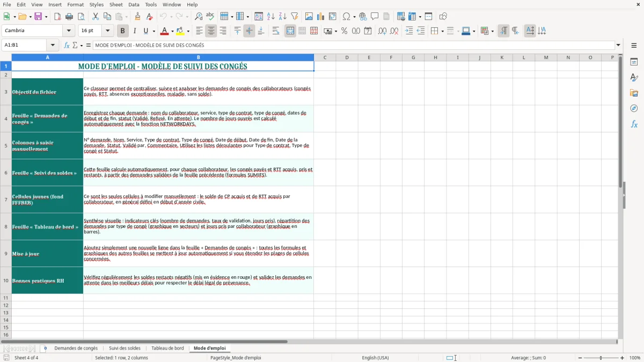
Task: Switch to the Demandes de congés sheet tab
Action: pos(76,348)
